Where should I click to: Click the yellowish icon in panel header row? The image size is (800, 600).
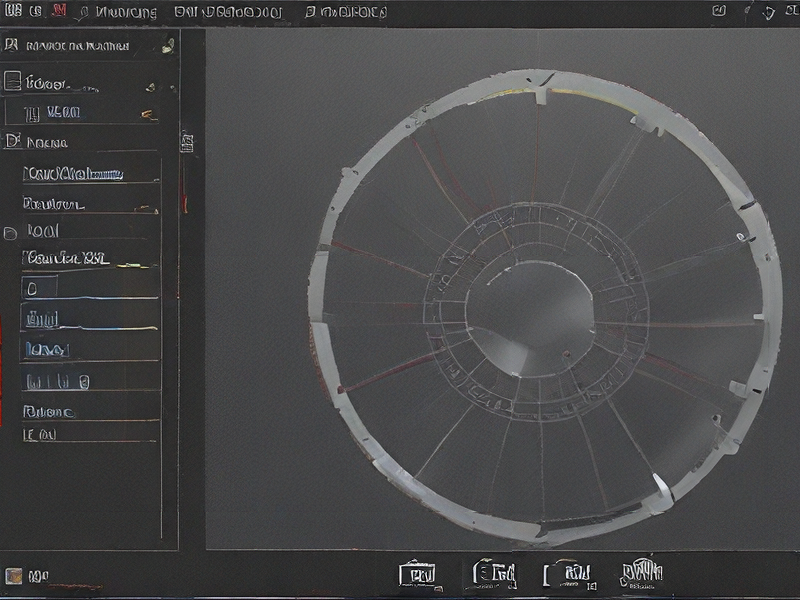168,46
